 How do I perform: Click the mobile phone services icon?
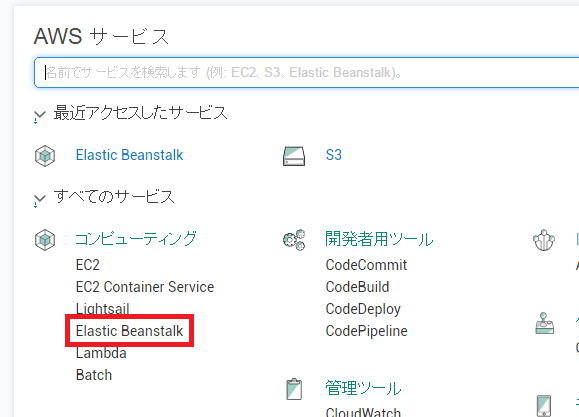[544, 406]
